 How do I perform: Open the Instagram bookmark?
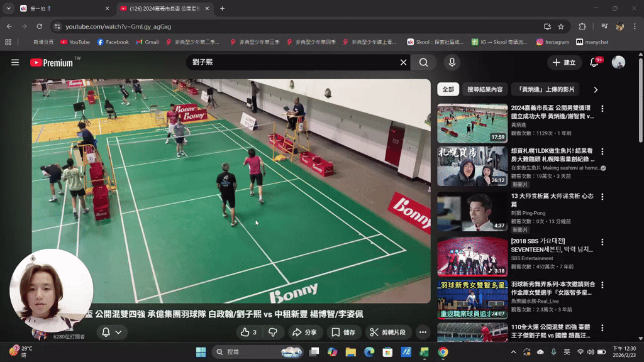553,42
